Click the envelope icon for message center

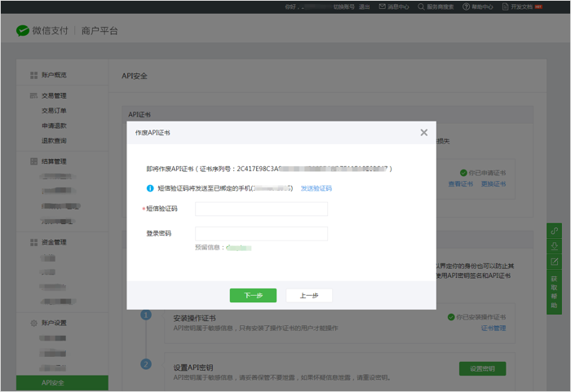tap(382, 7)
